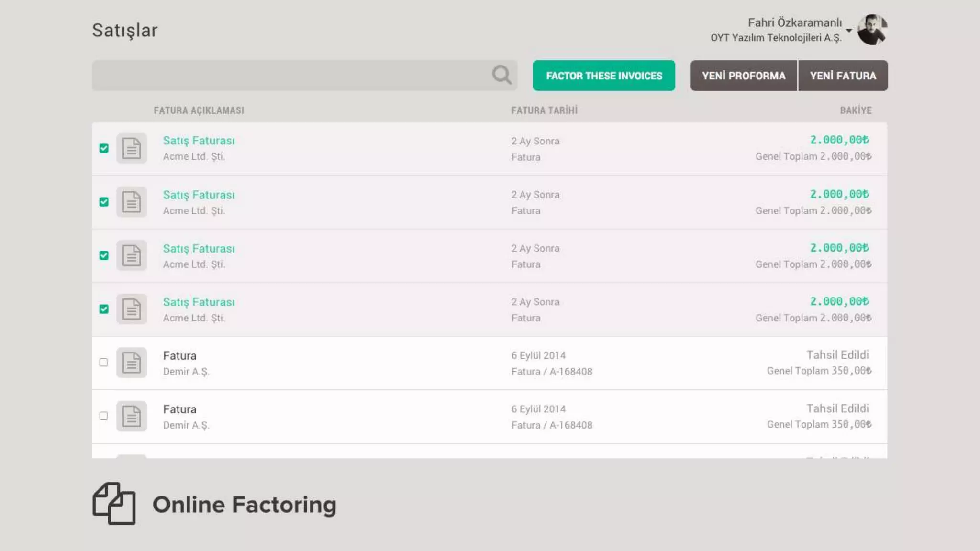Click the magnifier search icon
The height and width of the screenshot is (551, 980).
501,75
